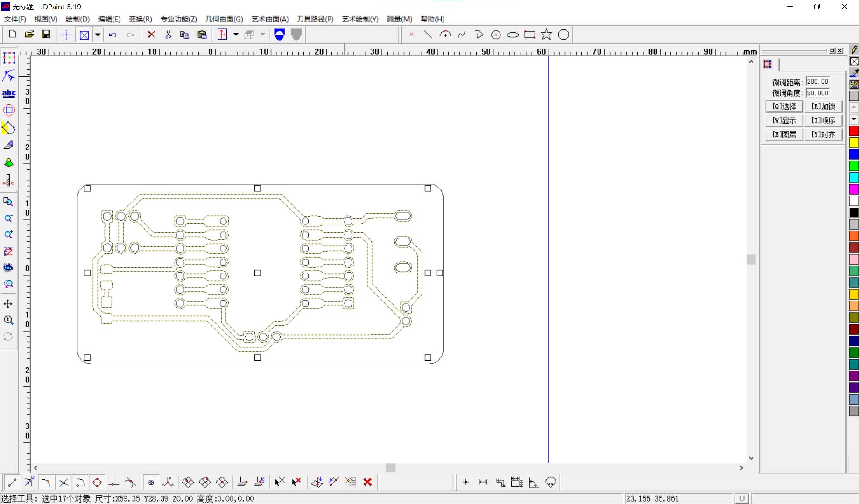Click the blue shield render icon
Viewport: 859px width, 504px height.
pyautogui.click(x=279, y=35)
